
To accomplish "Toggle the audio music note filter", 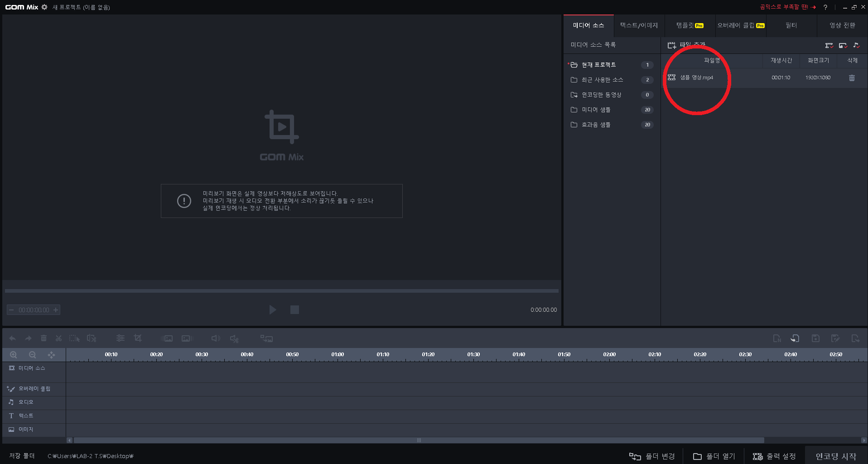I will click(856, 45).
